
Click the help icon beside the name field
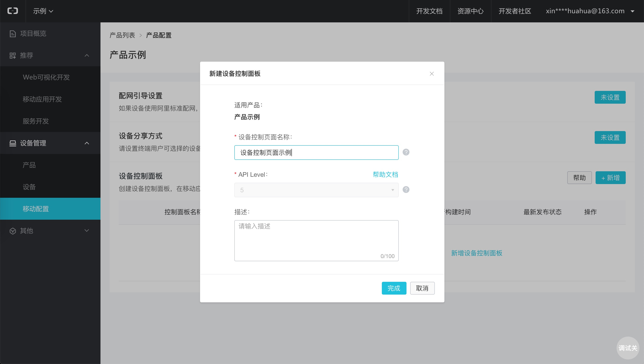tap(406, 152)
